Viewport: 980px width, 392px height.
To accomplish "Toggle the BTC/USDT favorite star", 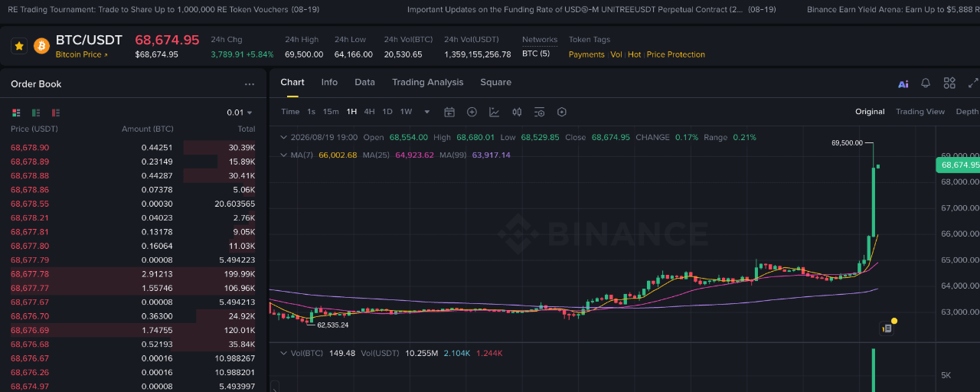I will pos(19,46).
